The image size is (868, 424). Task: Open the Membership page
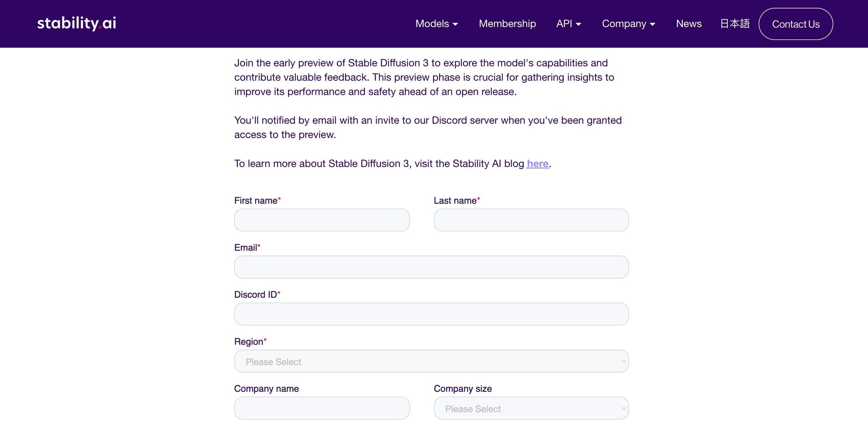[507, 24]
